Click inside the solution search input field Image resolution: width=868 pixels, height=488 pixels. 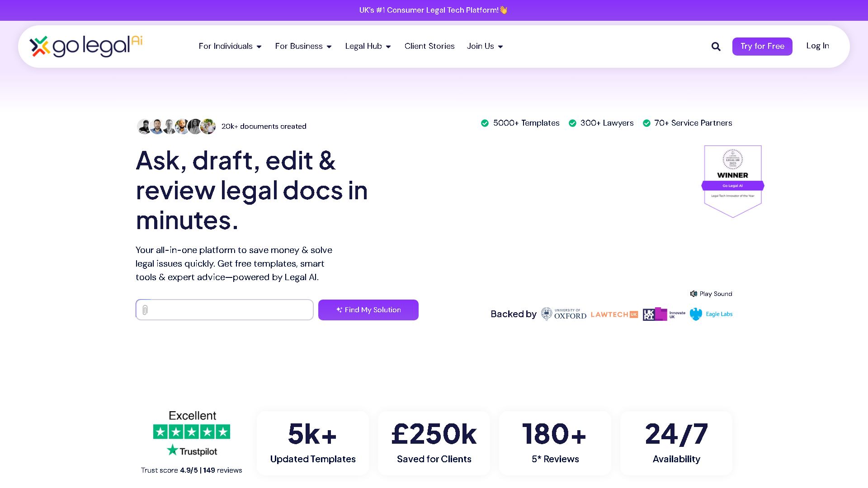click(x=226, y=310)
